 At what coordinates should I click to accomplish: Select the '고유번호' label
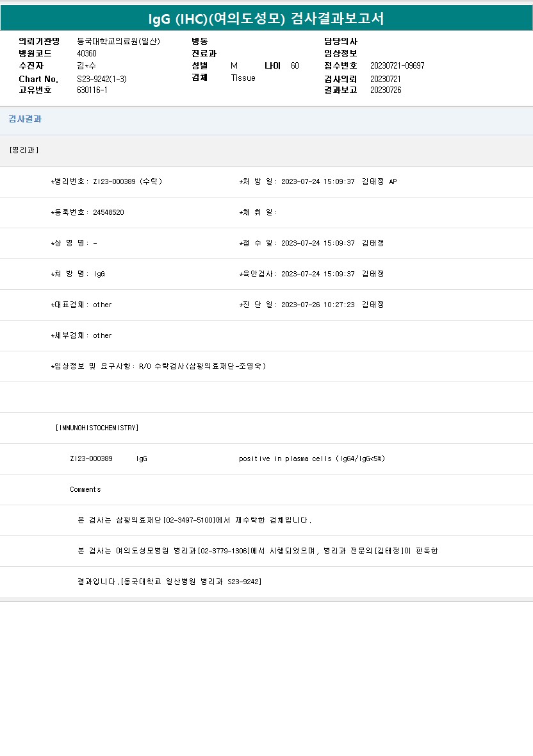point(35,90)
